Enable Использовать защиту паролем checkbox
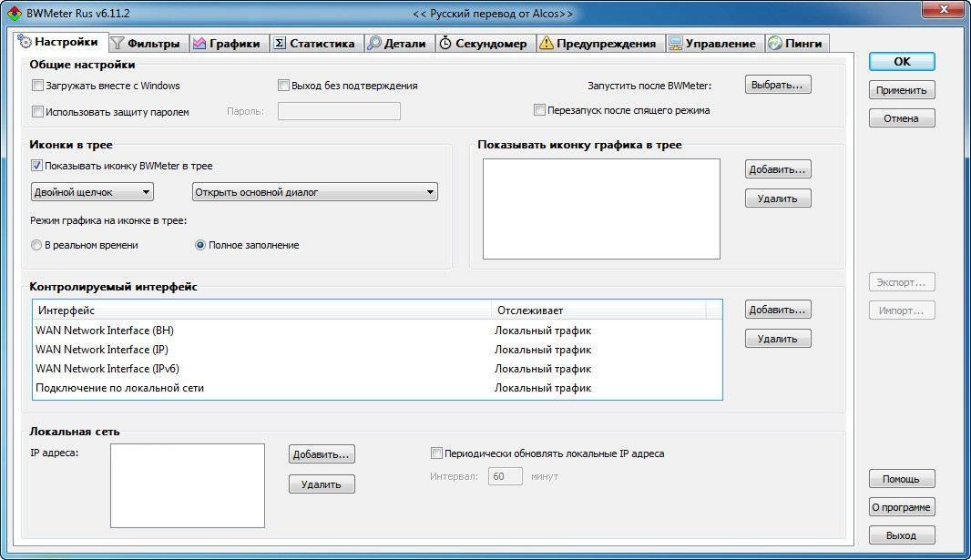Viewport: 971px width, 560px height. [x=37, y=111]
